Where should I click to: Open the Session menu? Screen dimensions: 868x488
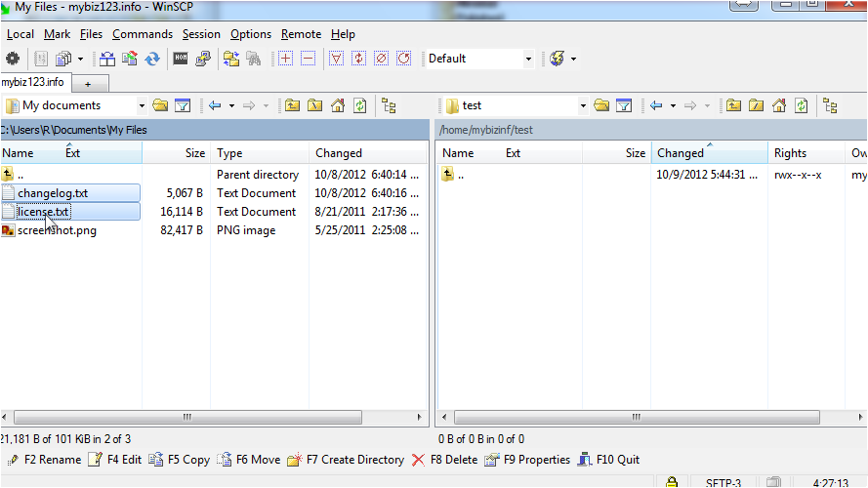[x=201, y=34]
